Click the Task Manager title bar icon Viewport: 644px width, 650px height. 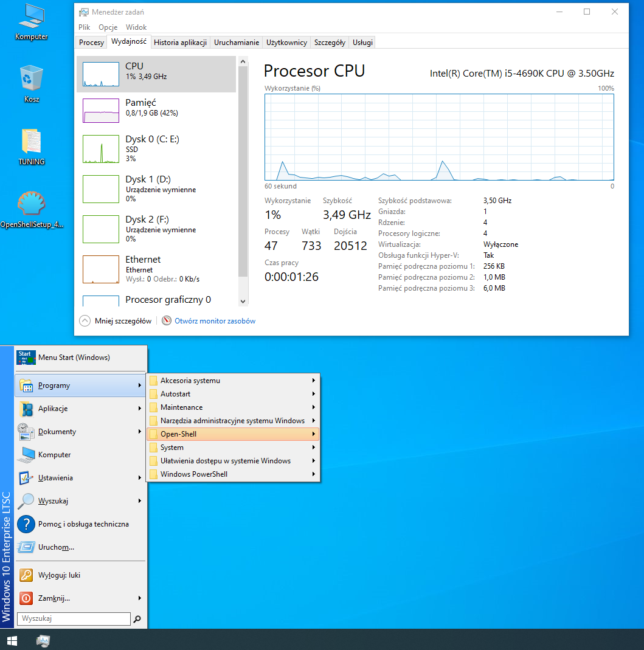click(84, 12)
